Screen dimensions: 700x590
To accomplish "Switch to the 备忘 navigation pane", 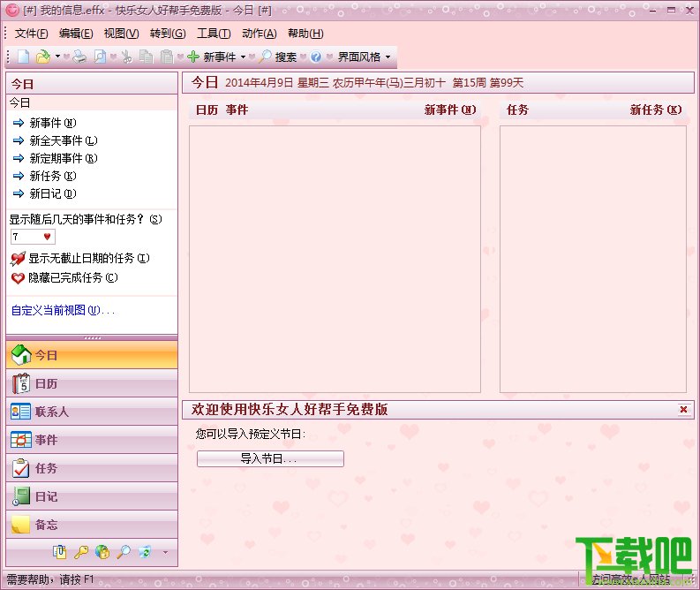I will 92,525.
